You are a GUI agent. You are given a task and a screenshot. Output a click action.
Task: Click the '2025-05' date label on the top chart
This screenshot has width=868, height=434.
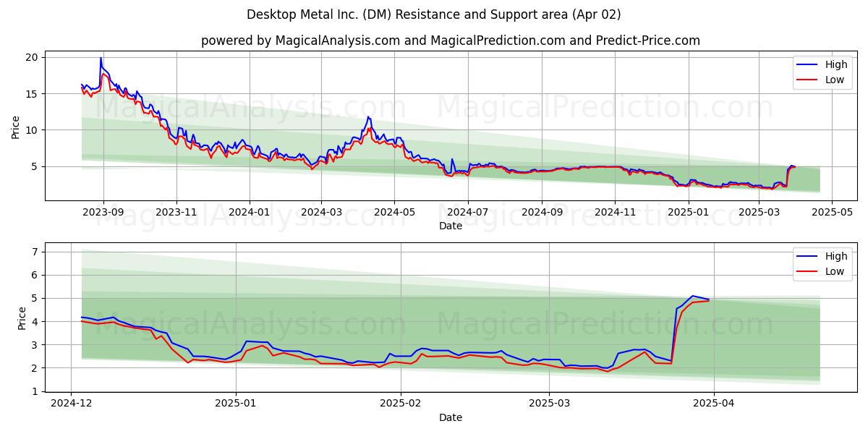coord(832,213)
